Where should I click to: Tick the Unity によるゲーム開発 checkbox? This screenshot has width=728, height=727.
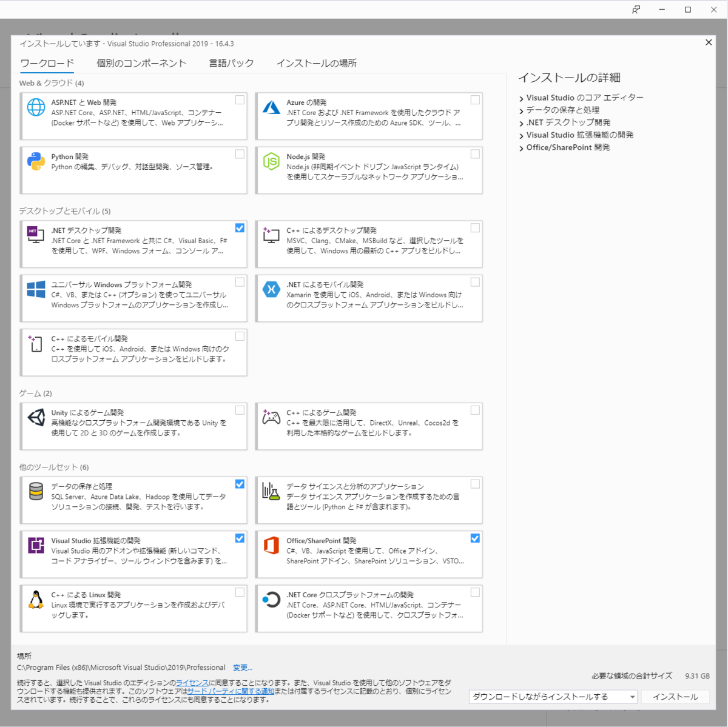240,410
